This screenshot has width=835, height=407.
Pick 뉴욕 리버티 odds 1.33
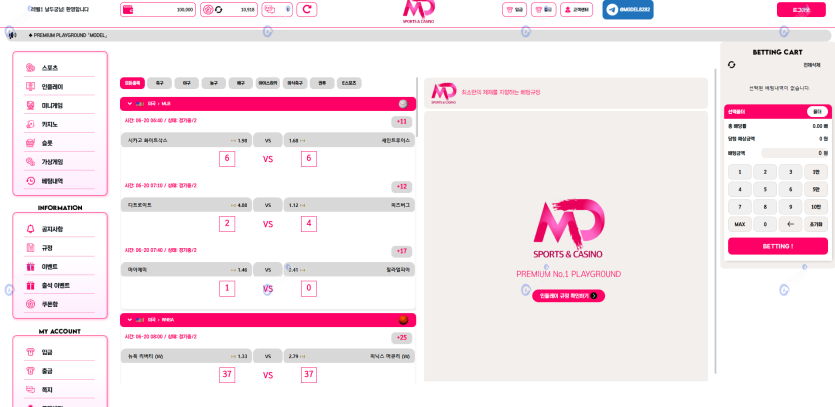click(186, 356)
